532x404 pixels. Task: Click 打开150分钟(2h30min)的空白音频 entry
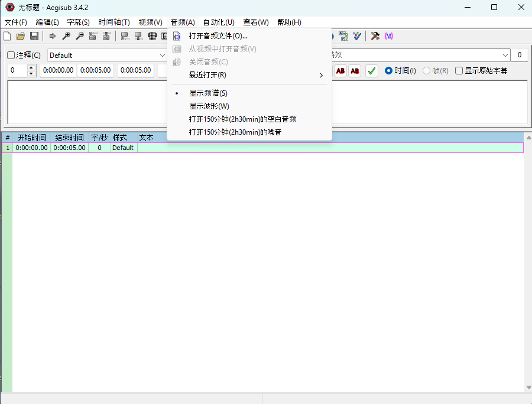(x=242, y=119)
